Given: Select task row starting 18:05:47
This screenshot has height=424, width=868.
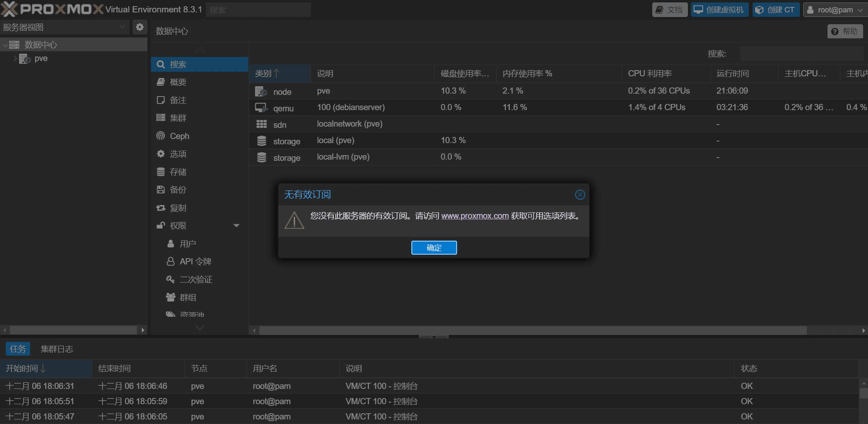Looking at the screenshot, I should (429, 417).
